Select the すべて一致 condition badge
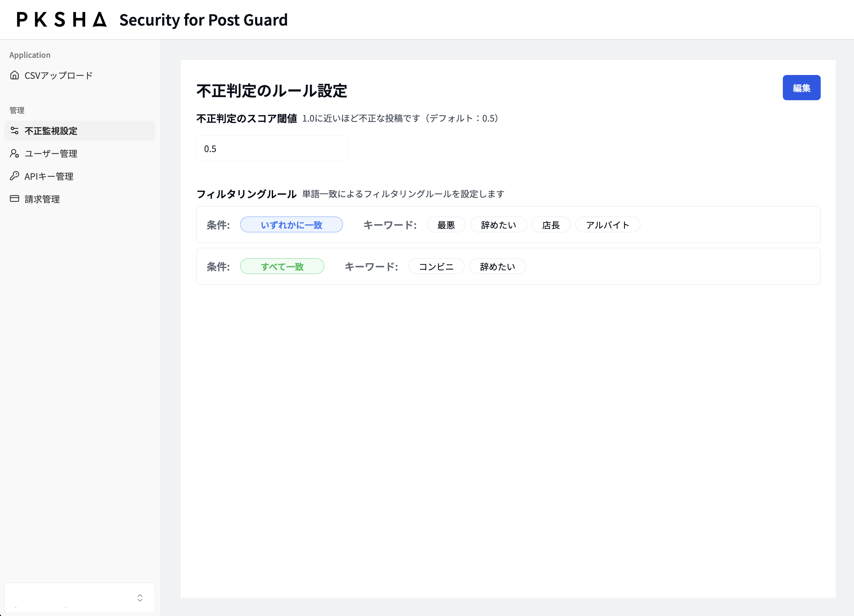This screenshot has width=854, height=616. tap(282, 267)
